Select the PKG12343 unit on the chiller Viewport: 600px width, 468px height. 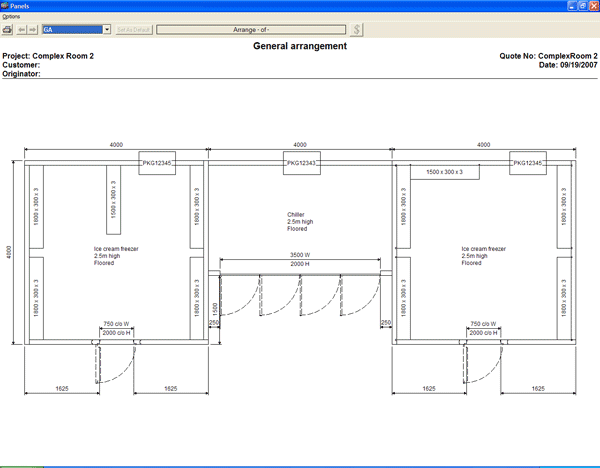(300, 163)
